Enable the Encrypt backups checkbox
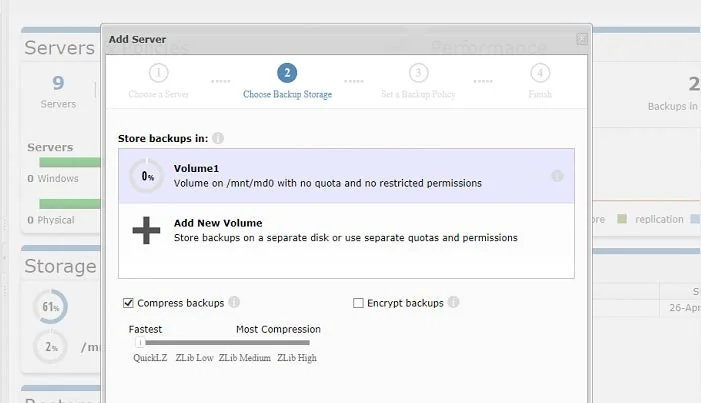Screen dimensions: 701x403 (358, 302)
